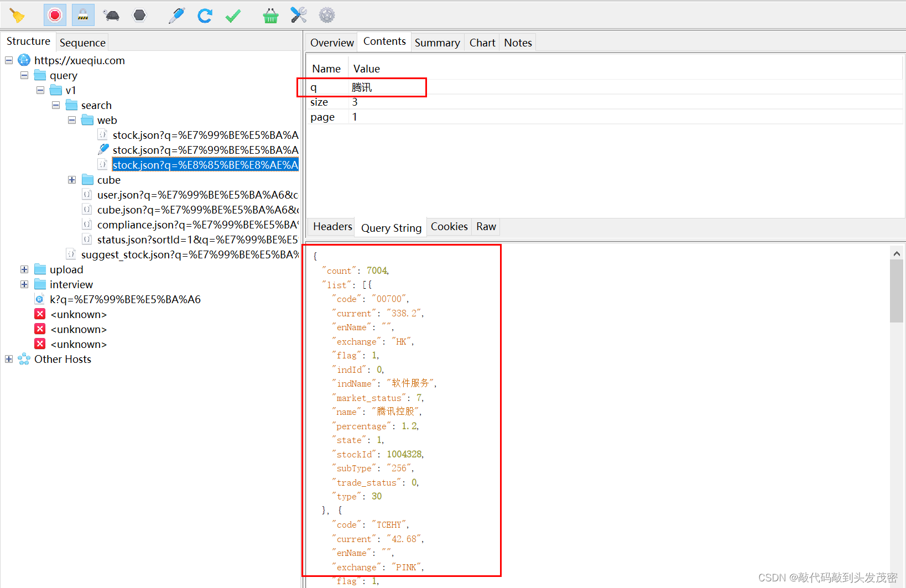Expand the upload folder
This screenshot has width=906, height=588.
(24, 269)
